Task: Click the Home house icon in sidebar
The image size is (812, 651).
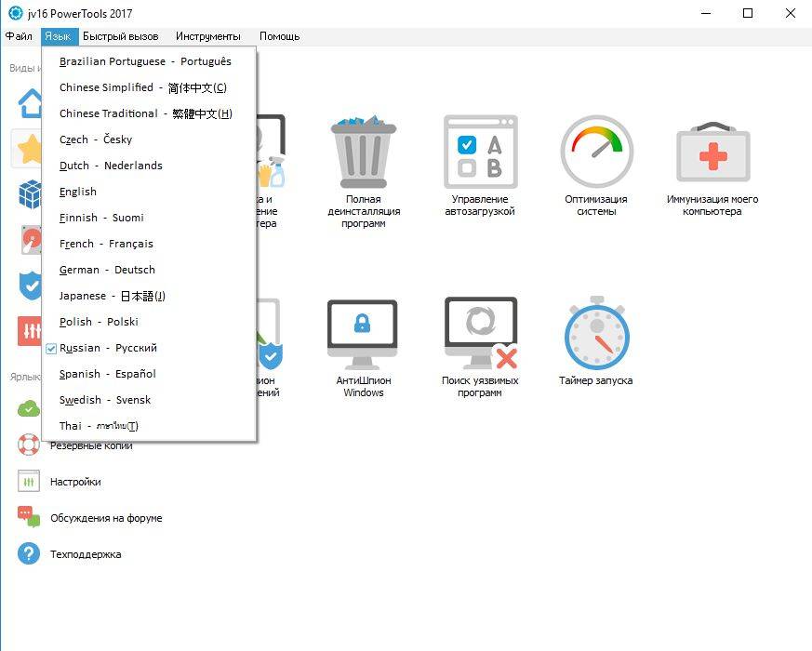Action: pos(30,103)
